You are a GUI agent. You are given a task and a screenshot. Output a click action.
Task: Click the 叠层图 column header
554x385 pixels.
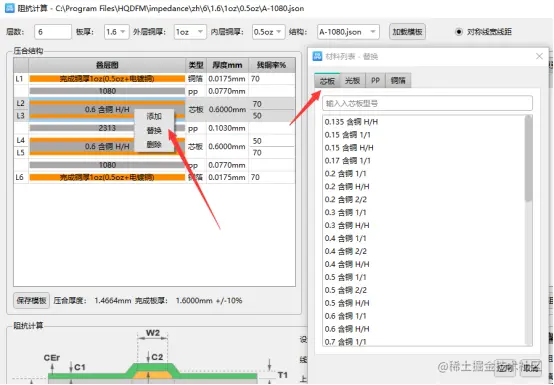coord(107,65)
